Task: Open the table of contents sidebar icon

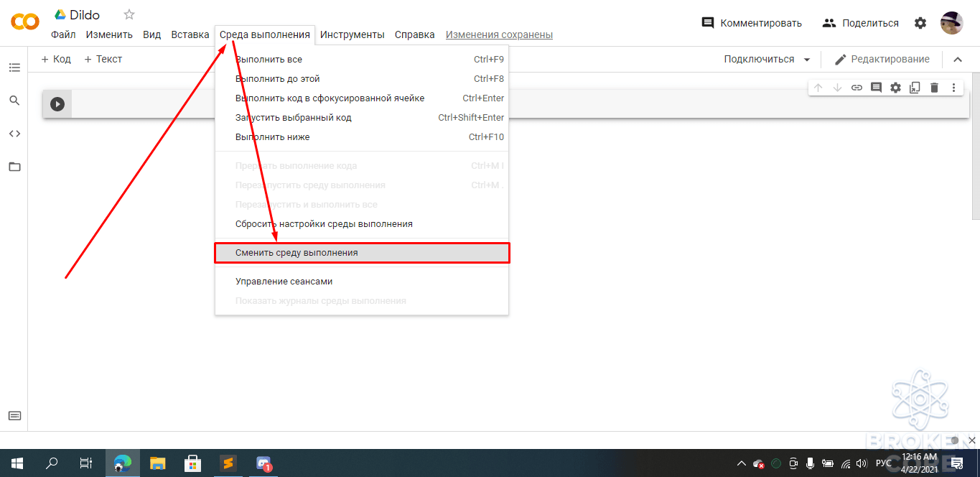Action: 14,68
